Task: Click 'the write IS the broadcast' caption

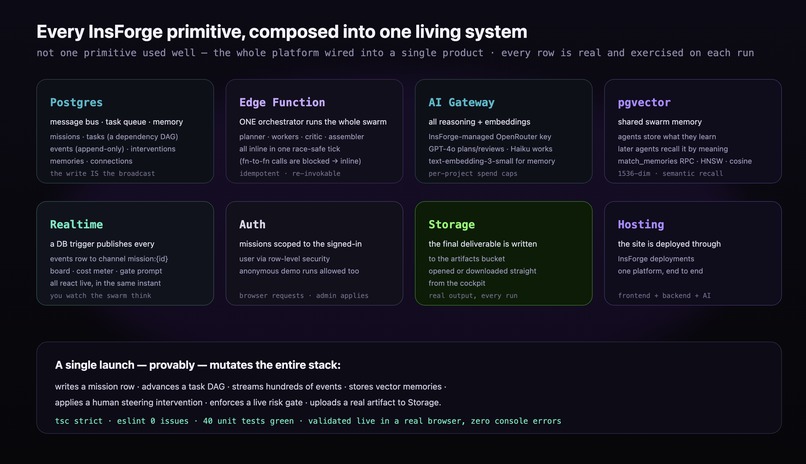Action: coord(102,174)
